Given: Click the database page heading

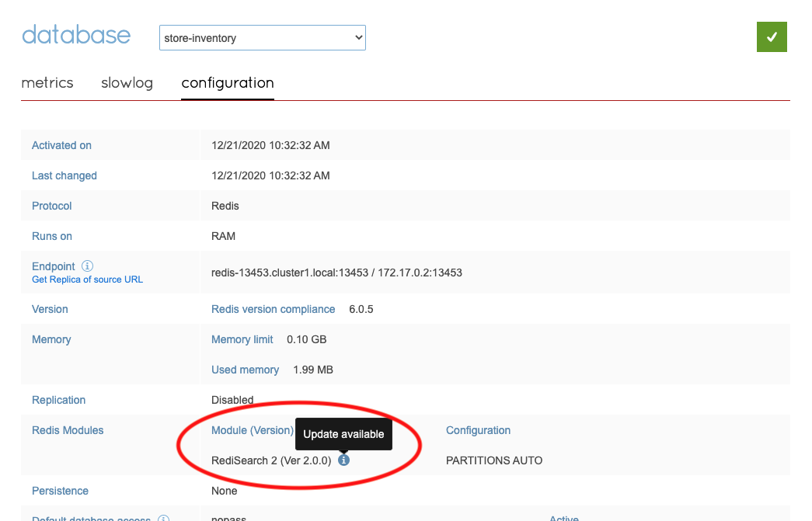Looking at the screenshot, I should click(x=76, y=36).
